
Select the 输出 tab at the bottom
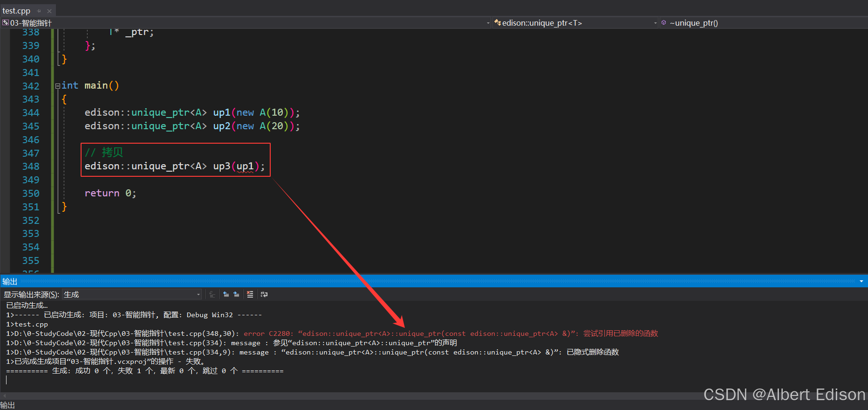7,405
